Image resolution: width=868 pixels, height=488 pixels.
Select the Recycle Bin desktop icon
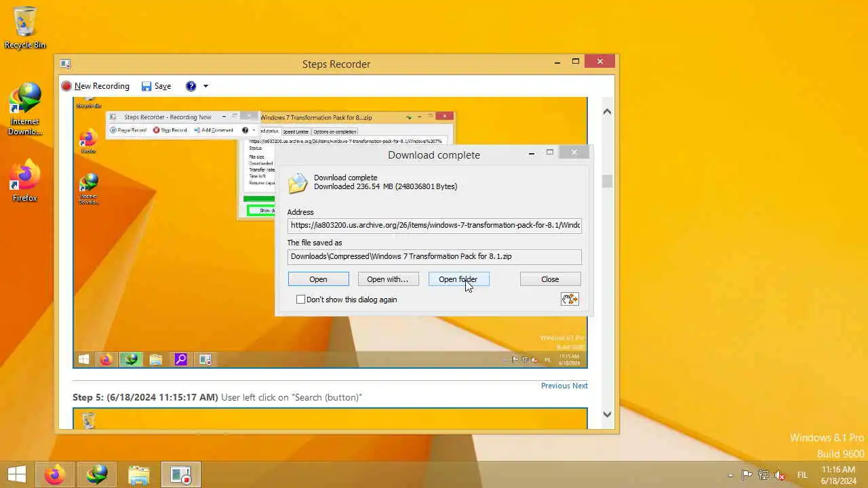coord(25,28)
